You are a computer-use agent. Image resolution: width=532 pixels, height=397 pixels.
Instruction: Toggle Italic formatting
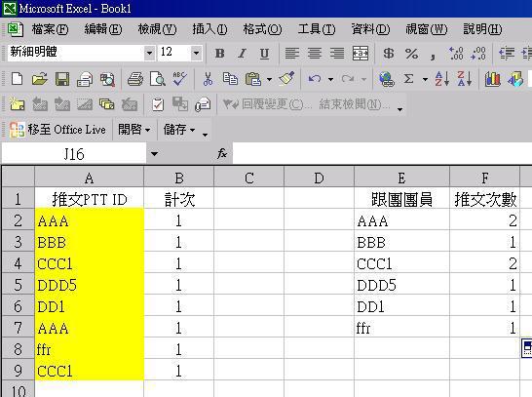[x=242, y=54]
